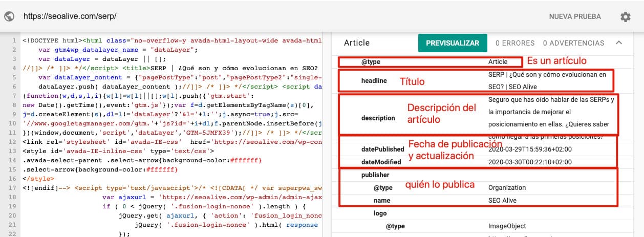Image resolution: width=644 pixels, height=237 pixels.
Task: Start a NUEVA PRUEBA test
Action: (575, 16)
